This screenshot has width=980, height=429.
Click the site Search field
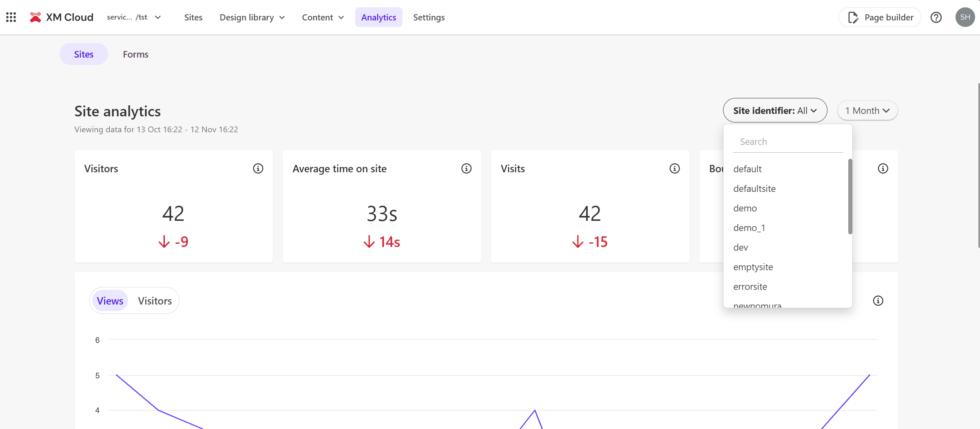(x=787, y=142)
